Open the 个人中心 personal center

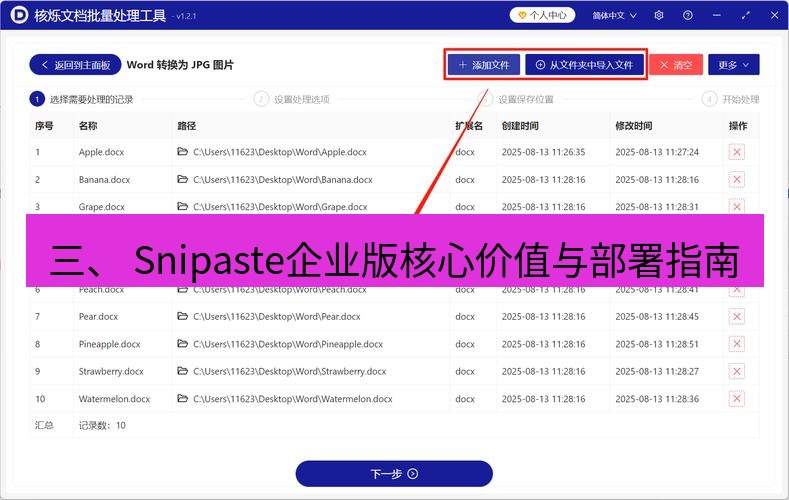click(x=542, y=16)
